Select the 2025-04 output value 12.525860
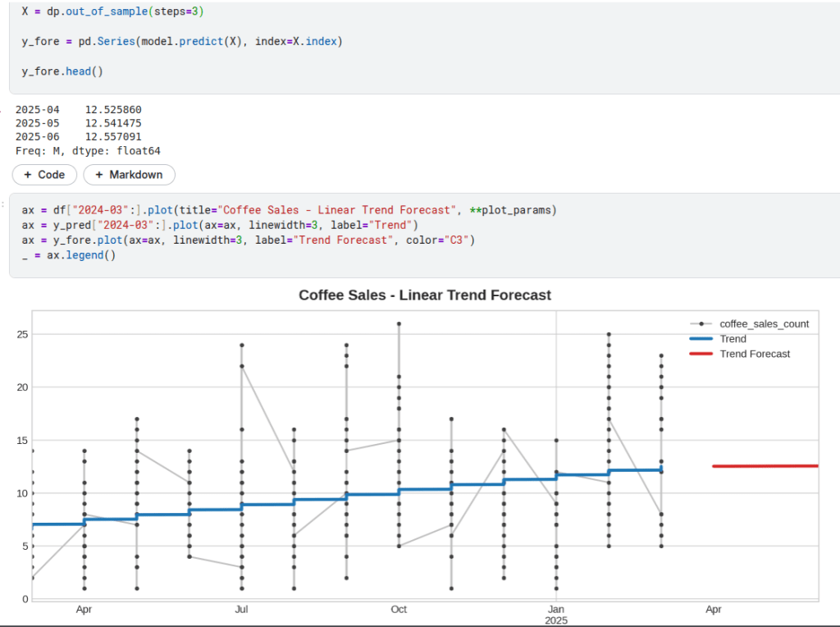The width and height of the screenshot is (840, 627). [x=113, y=110]
